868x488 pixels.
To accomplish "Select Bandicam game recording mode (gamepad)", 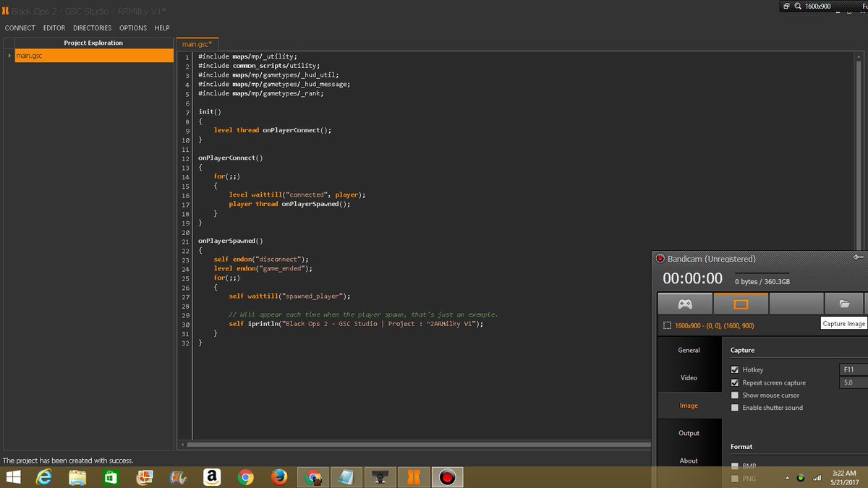I will [684, 304].
